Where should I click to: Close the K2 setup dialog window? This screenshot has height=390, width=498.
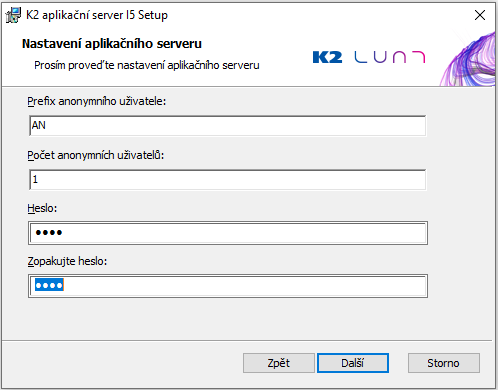[x=480, y=15]
